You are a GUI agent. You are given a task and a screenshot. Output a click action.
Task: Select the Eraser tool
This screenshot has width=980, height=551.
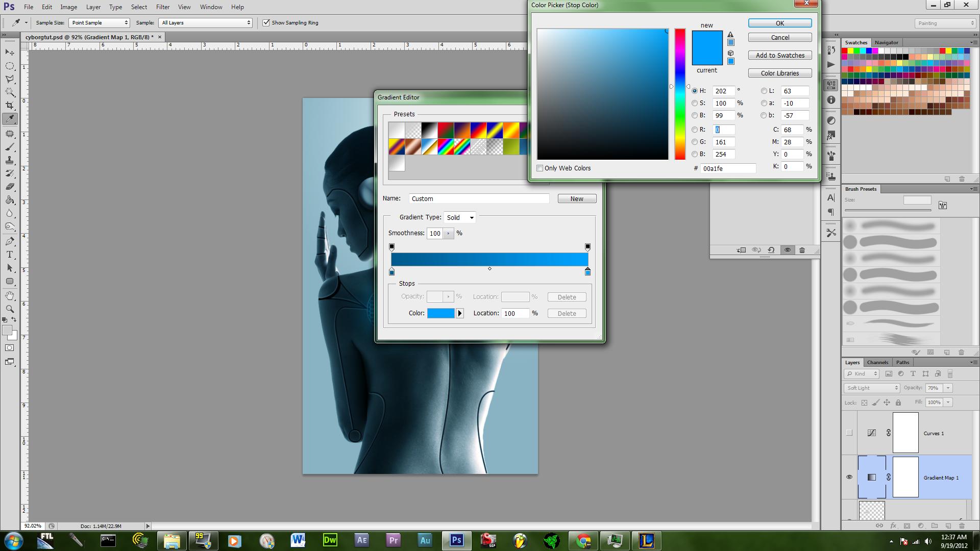pyautogui.click(x=10, y=187)
